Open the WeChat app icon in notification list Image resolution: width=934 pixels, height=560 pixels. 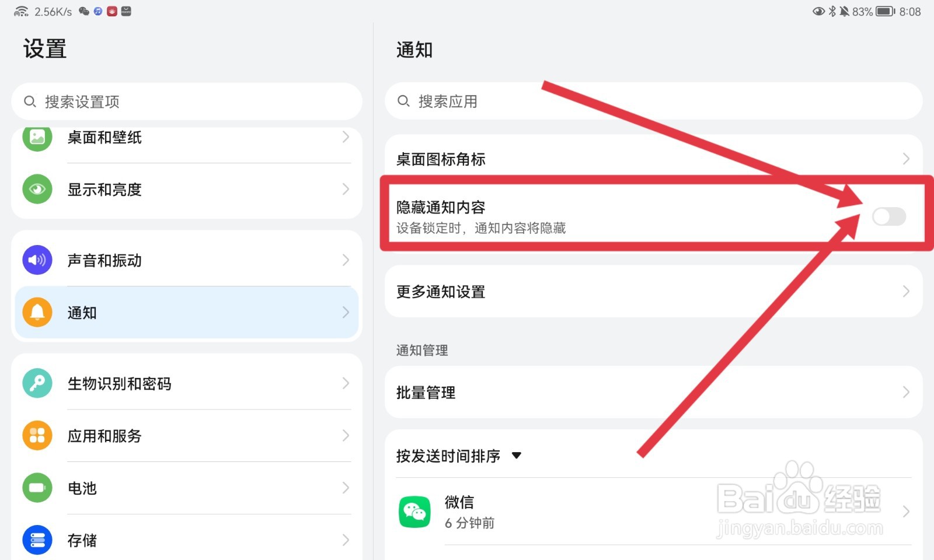coord(414,512)
